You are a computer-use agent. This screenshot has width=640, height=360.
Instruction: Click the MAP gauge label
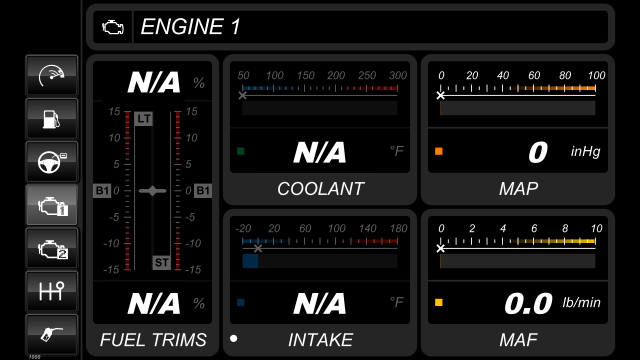(x=518, y=189)
